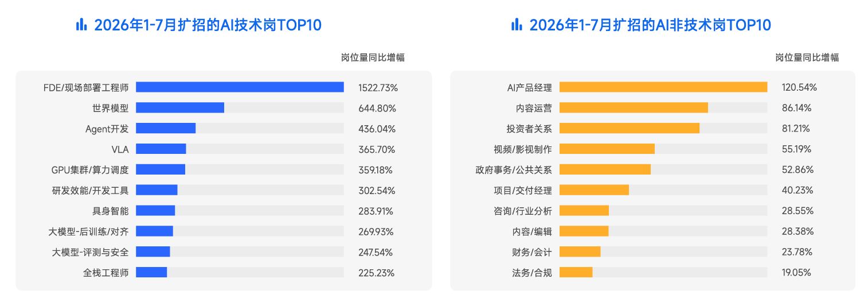Viewport: 868px width, 294px height.
Task: Select the Agent开发 blue bar
Action: pyautogui.click(x=166, y=128)
